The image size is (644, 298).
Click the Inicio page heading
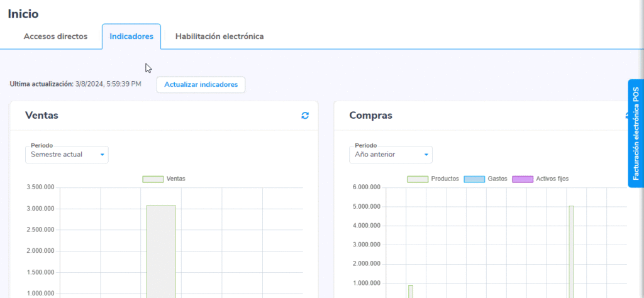[23, 14]
